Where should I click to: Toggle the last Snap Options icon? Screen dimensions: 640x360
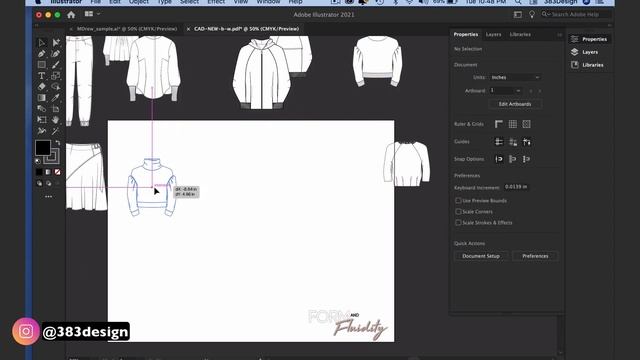(527, 159)
